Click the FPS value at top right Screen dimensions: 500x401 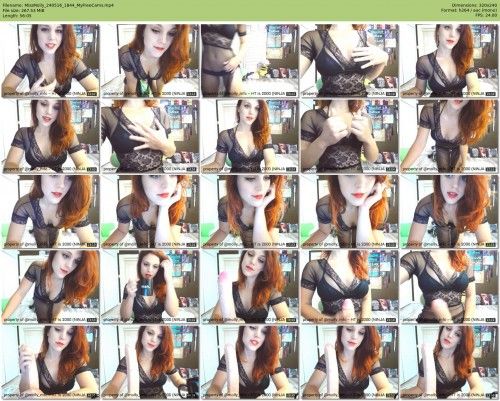point(487,15)
